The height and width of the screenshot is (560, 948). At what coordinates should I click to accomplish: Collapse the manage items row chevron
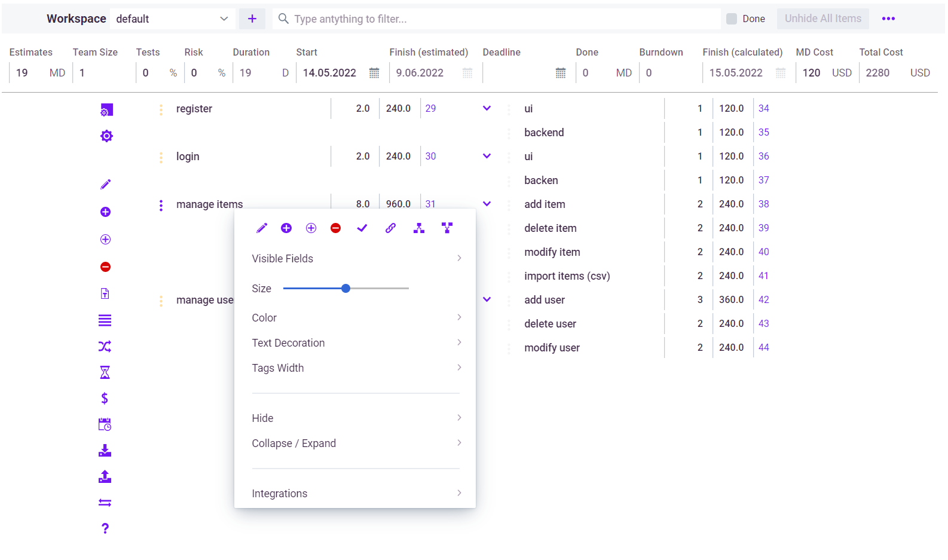click(487, 204)
